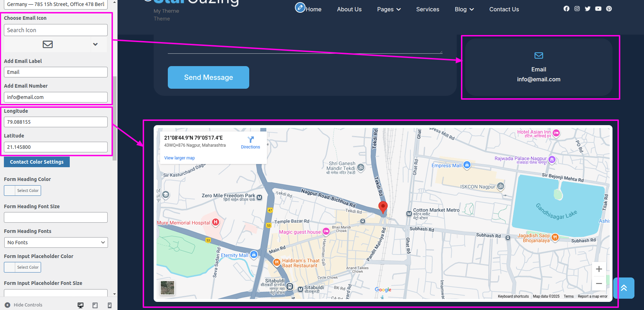644x310 pixels.
Task: Click the ISKCON Nagpur temple marker
Action: point(501,186)
